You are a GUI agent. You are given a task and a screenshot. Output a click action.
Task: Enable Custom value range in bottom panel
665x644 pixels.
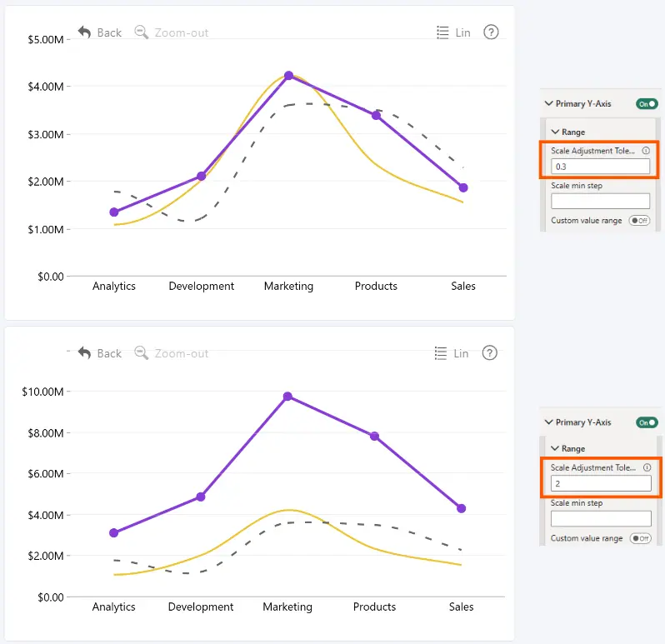(x=640, y=538)
